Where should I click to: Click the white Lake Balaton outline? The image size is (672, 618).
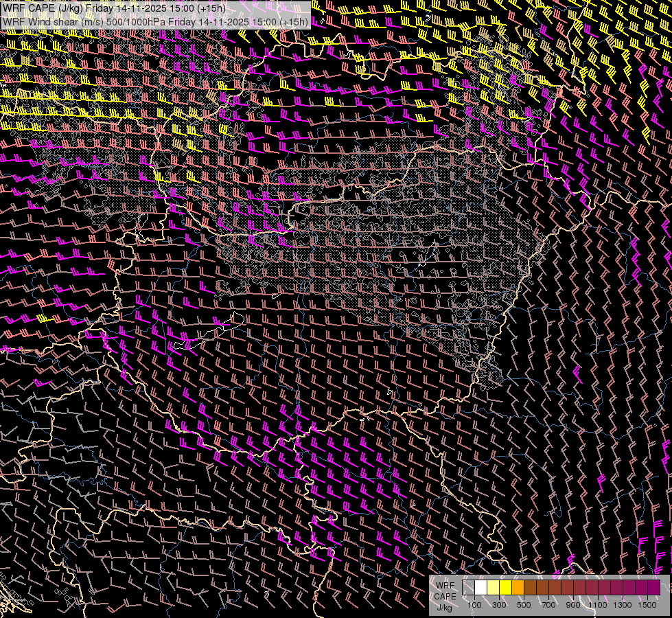[210, 332]
